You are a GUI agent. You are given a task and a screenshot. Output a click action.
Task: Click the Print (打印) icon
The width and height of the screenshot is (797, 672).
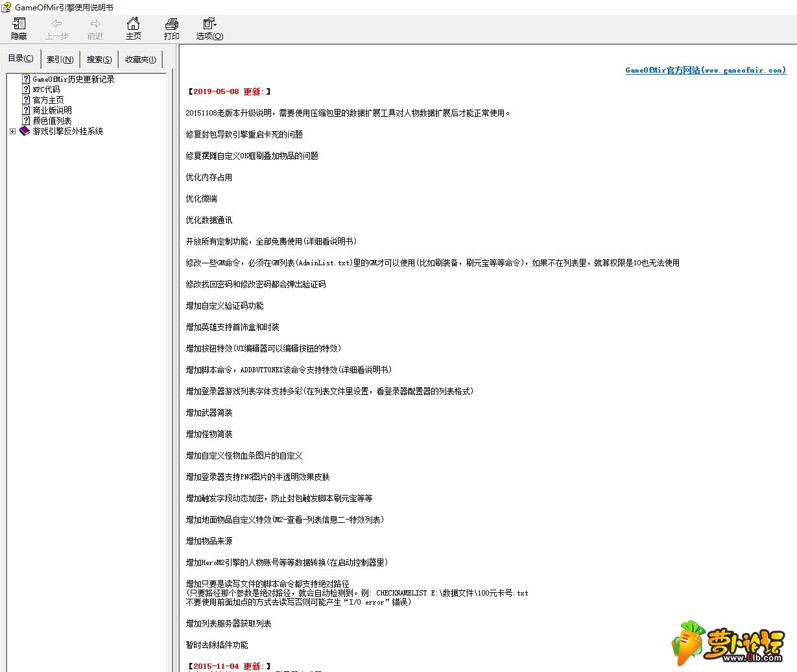(x=172, y=24)
